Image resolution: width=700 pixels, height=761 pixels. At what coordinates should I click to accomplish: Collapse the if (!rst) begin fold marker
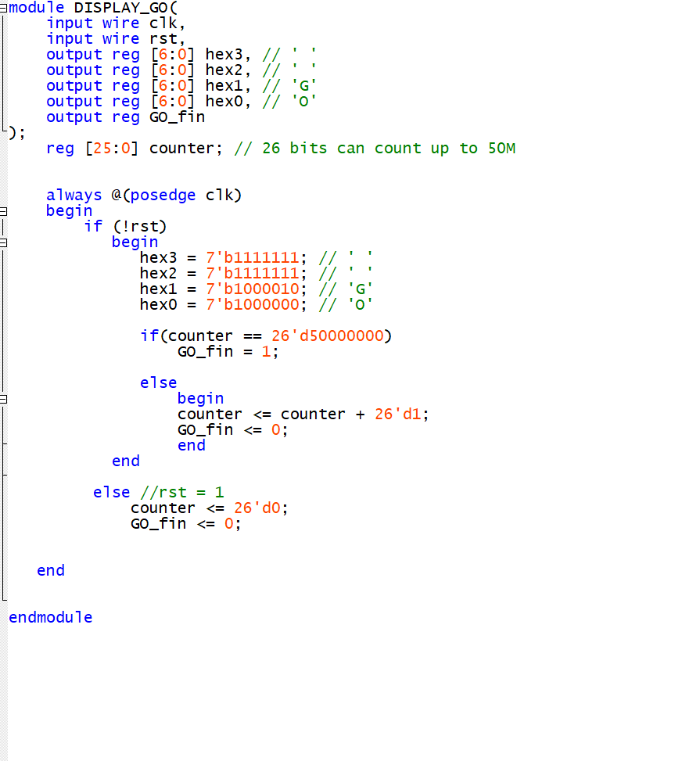[x=2, y=242]
